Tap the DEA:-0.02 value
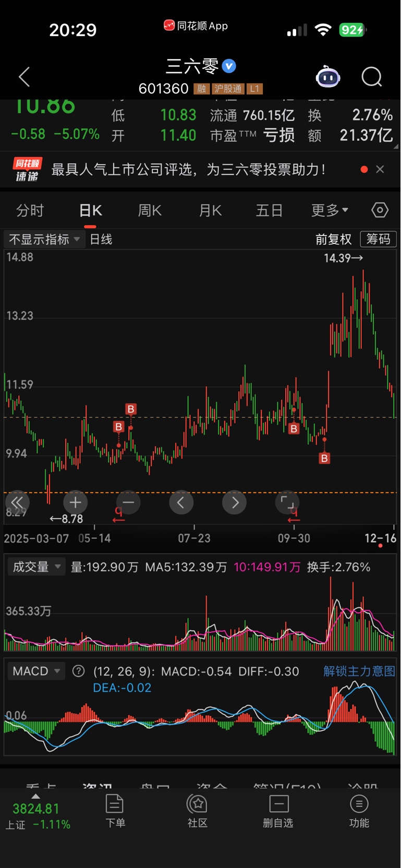Screen dimensions: 401x868 pos(122,688)
